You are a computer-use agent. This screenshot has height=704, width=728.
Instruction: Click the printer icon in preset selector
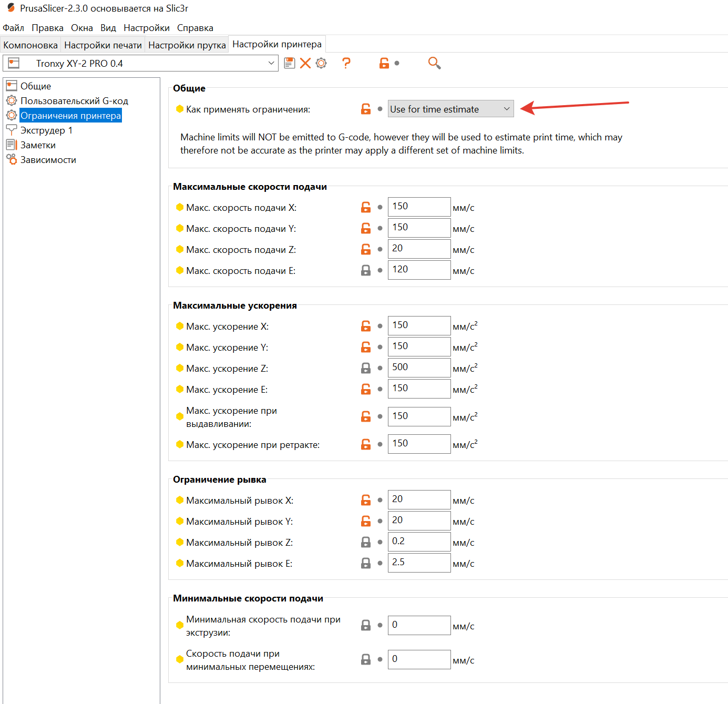pyautogui.click(x=14, y=63)
